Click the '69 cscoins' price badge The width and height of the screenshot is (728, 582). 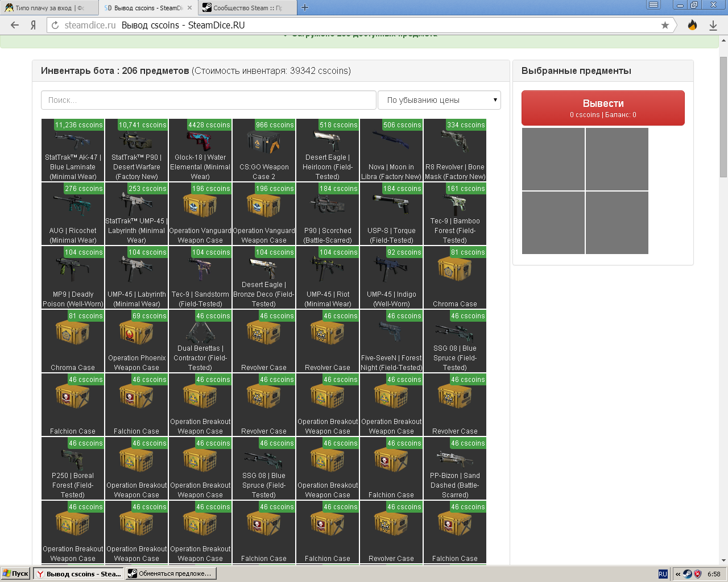(149, 316)
